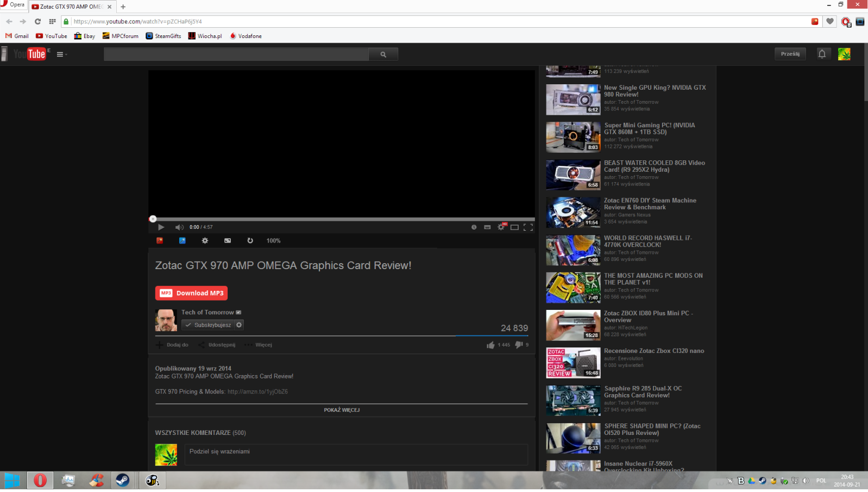
Task: Click the Udostępnij share button
Action: pyautogui.click(x=217, y=345)
